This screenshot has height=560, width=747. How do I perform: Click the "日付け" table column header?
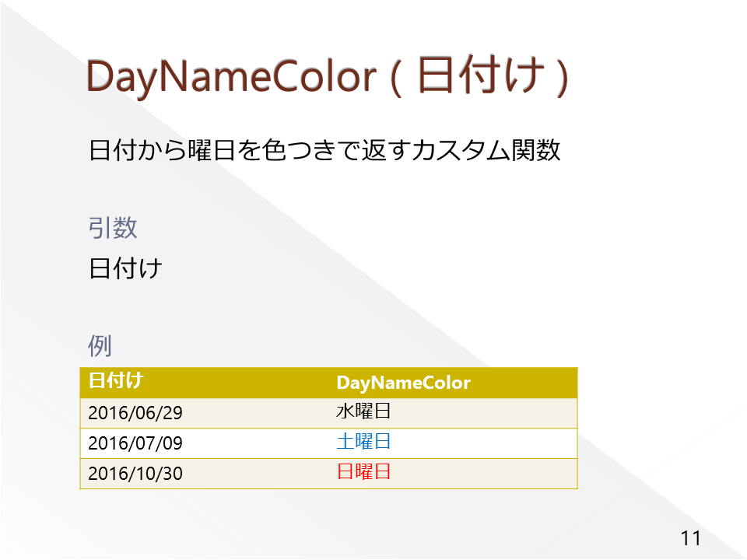pos(115,381)
